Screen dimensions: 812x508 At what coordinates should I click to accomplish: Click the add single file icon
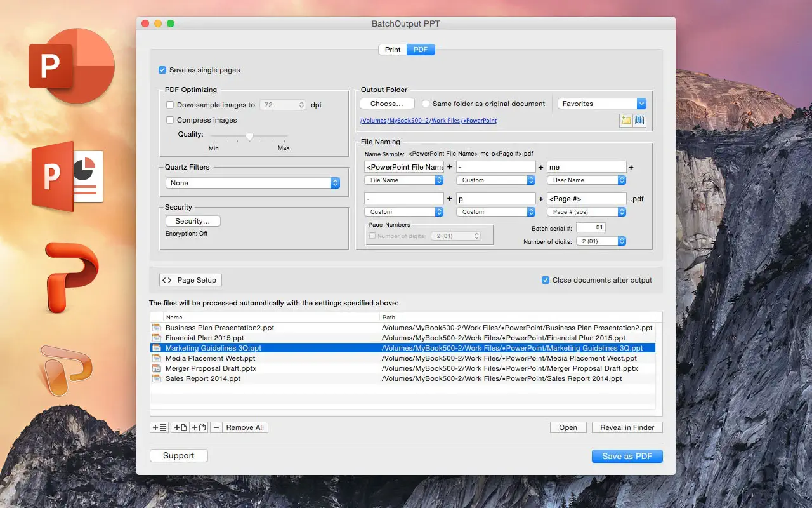(180, 427)
